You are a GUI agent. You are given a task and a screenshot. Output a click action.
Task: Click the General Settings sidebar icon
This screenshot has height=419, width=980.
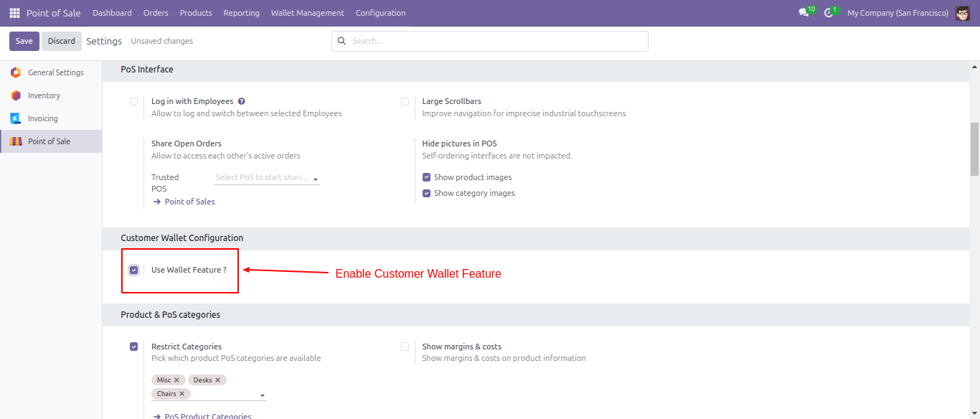click(16, 72)
